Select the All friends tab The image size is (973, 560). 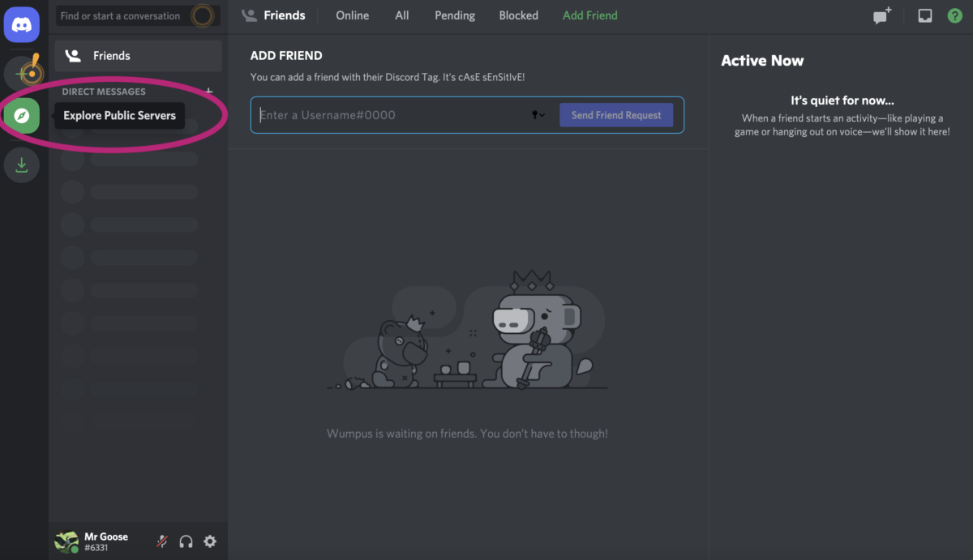coord(401,15)
